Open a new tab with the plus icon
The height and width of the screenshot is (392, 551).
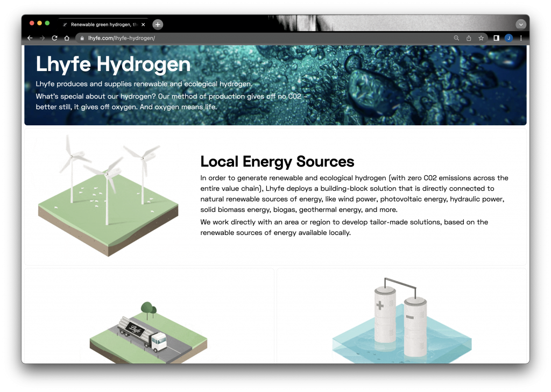tap(157, 24)
